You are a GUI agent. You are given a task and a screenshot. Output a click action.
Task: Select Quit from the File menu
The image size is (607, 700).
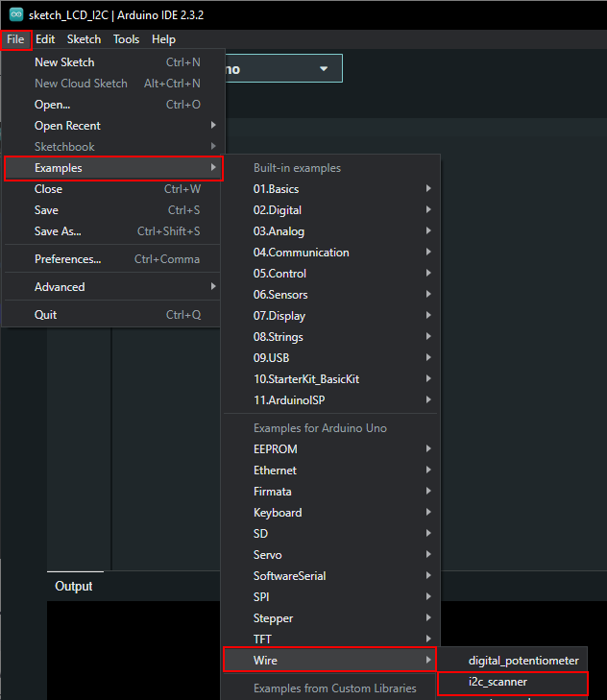point(45,315)
